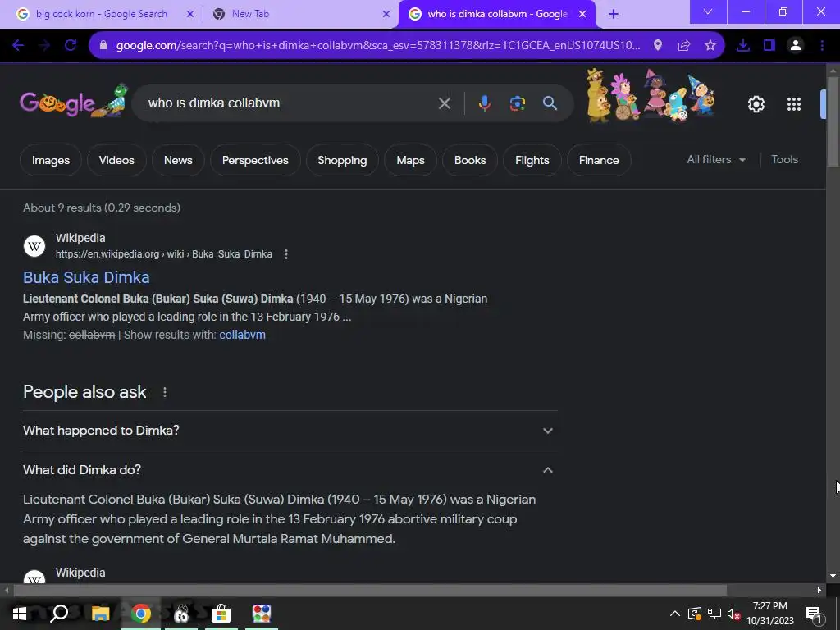This screenshot has width=840, height=630.
Task: Bookmark this page with the star
Action: (710, 46)
